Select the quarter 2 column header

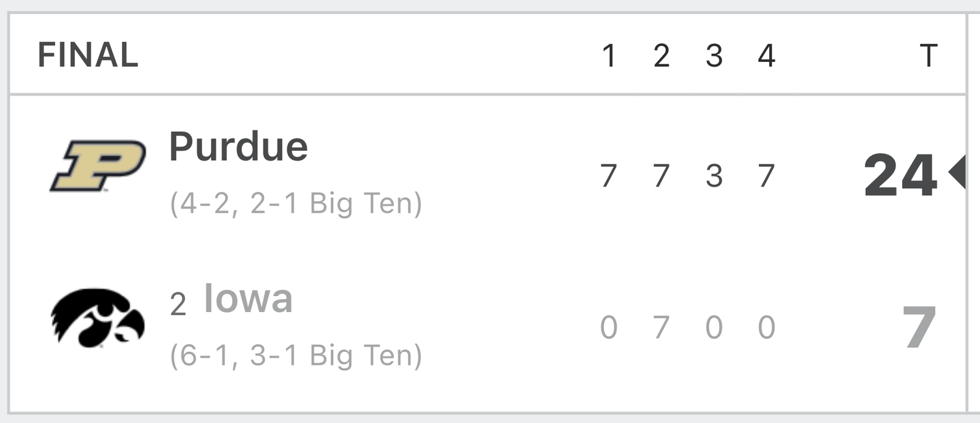point(661,56)
